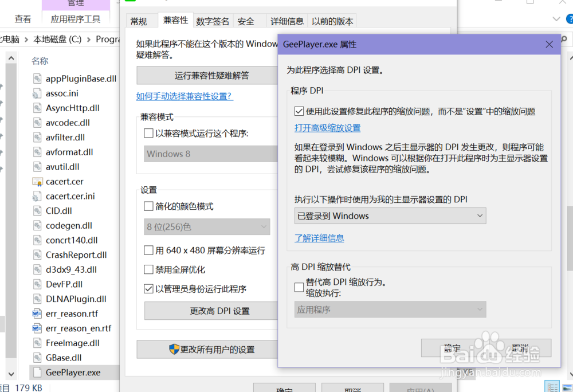Click the codegen.dll file icon
Screen dimensions: 573x392
pos(37,225)
